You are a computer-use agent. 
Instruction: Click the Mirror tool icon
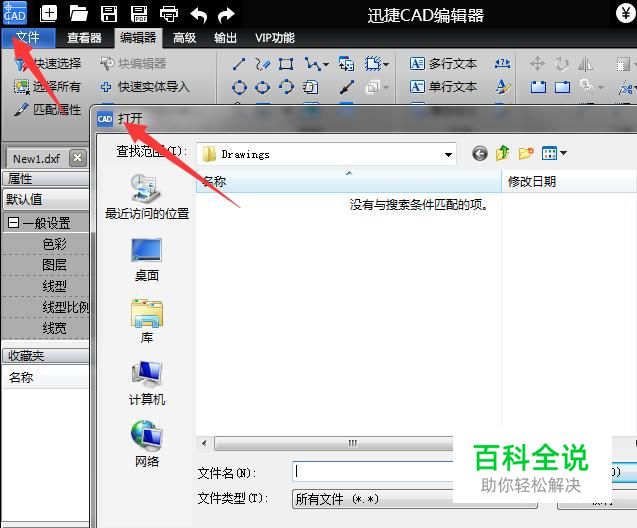click(585, 64)
